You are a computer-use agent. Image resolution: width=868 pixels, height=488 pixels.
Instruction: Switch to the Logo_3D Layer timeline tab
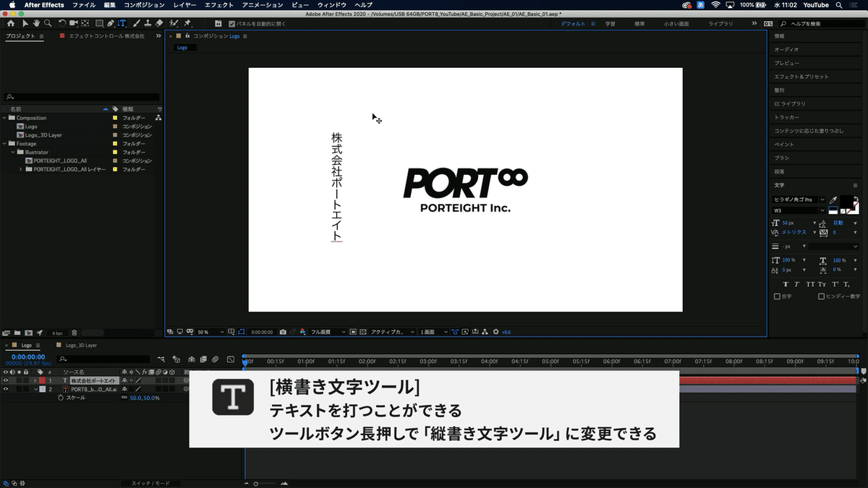(x=80, y=346)
